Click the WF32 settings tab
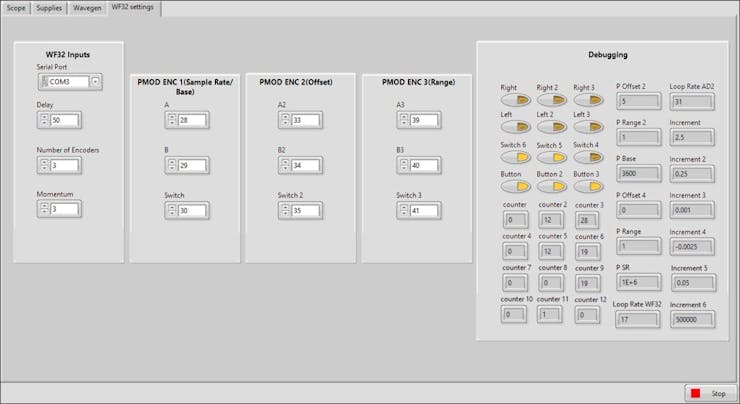Screen dimensions: 740x404 tap(133, 7)
